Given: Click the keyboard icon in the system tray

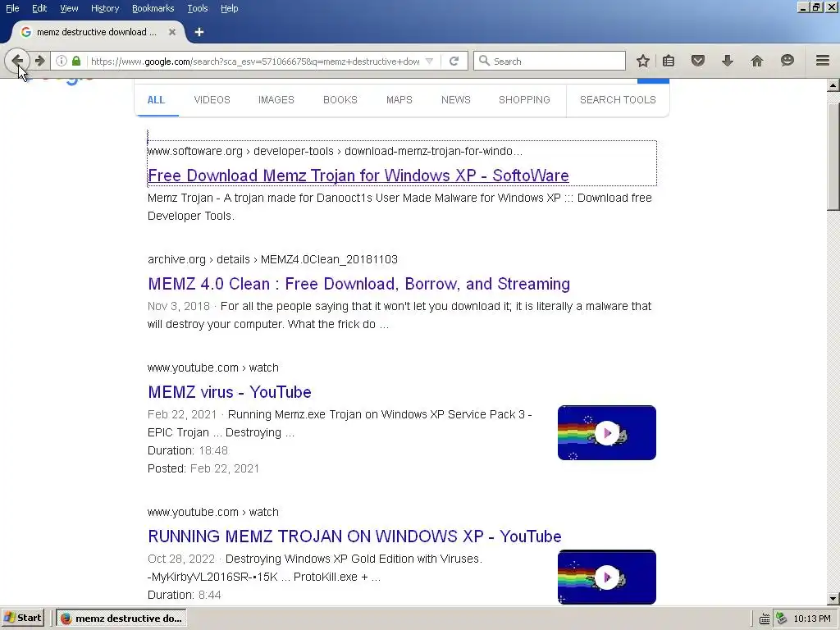Looking at the screenshot, I should pos(765,619).
